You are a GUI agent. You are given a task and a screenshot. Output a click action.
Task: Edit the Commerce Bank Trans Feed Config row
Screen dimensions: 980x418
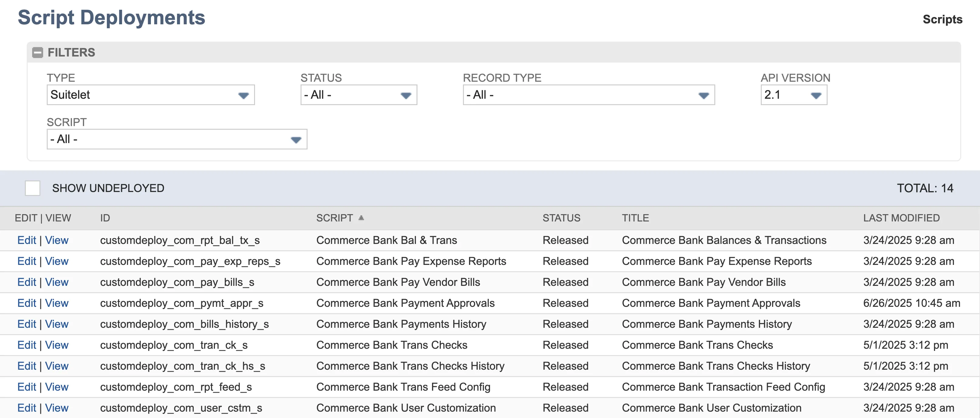(27, 387)
